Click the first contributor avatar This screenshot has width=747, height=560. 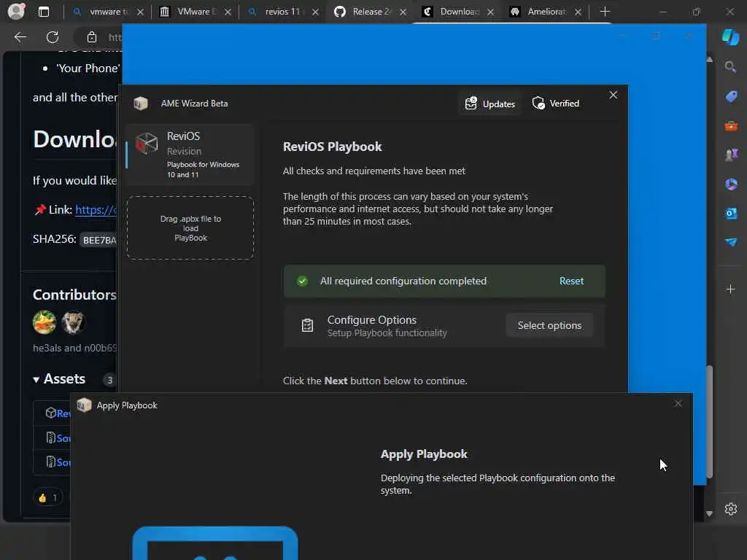44,322
